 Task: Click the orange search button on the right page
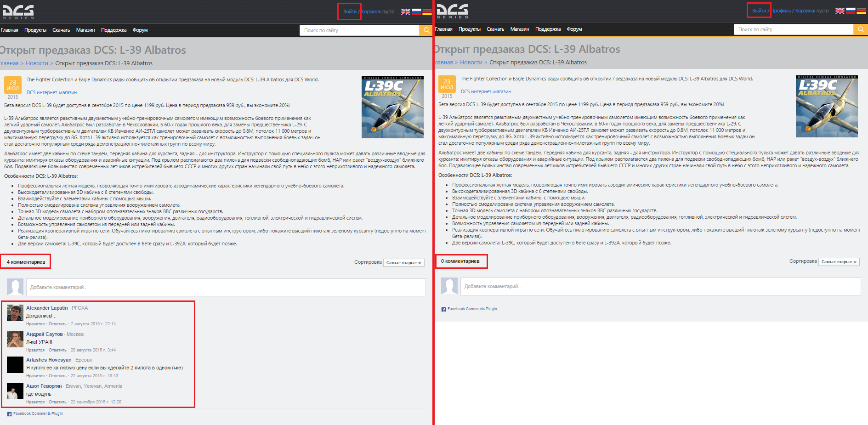tap(860, 29)
